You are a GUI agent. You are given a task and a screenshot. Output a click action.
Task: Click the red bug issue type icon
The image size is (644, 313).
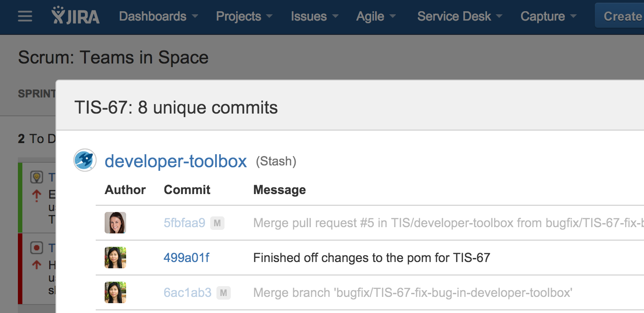[37, 247]
